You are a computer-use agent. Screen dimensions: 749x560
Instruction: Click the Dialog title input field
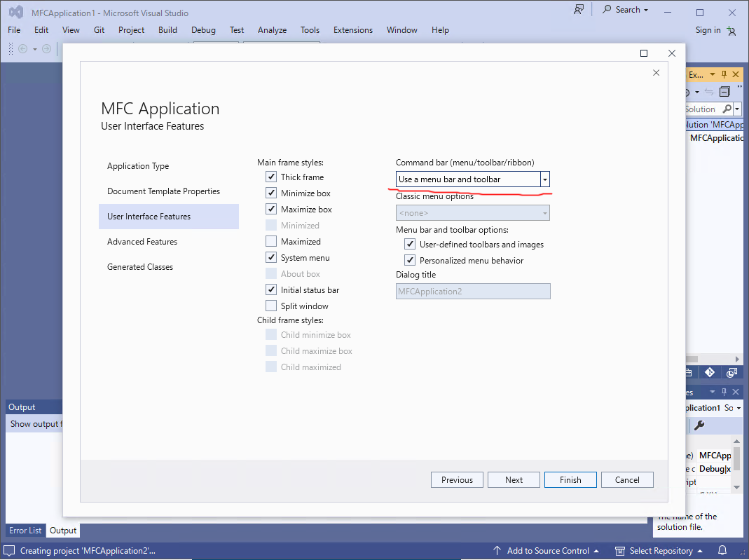coord(473,292)
